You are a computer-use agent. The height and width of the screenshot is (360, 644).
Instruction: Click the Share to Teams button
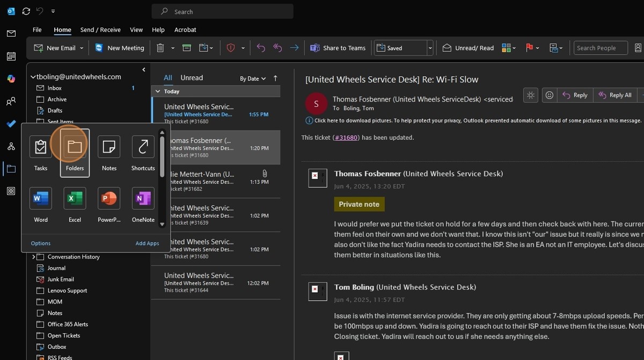click(x=338, y=48)
